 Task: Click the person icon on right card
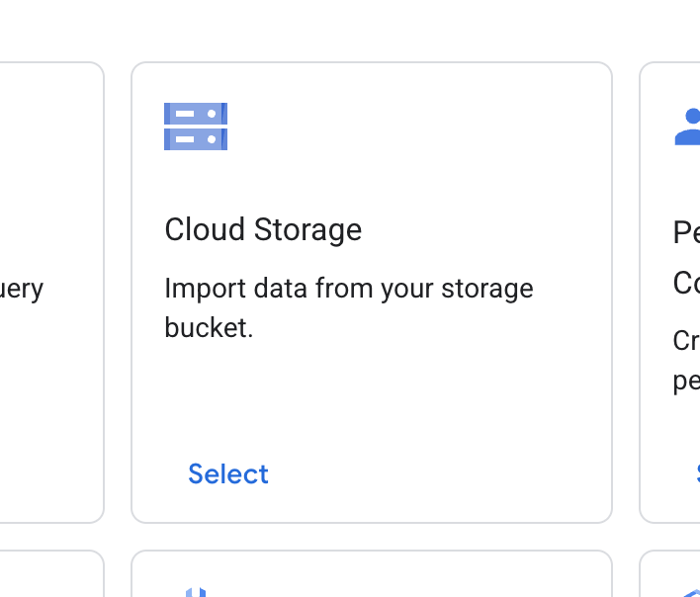(x=688, y=128)
